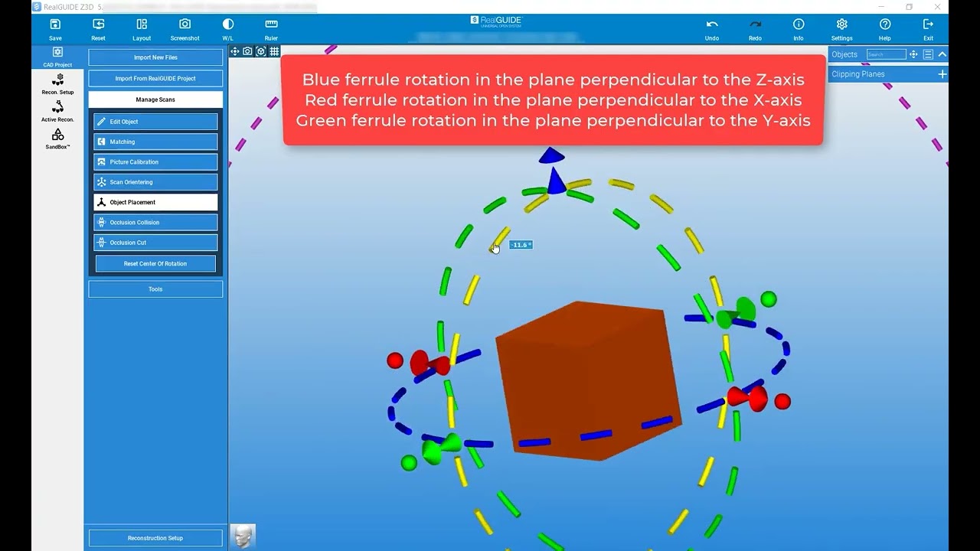Click Import New Files button
Viewport: 980px width, 551px height.
coord(155,57)
